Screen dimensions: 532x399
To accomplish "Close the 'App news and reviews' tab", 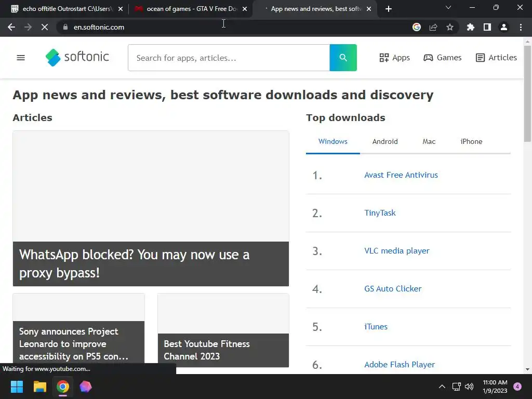I will click(x=369, y=9).
